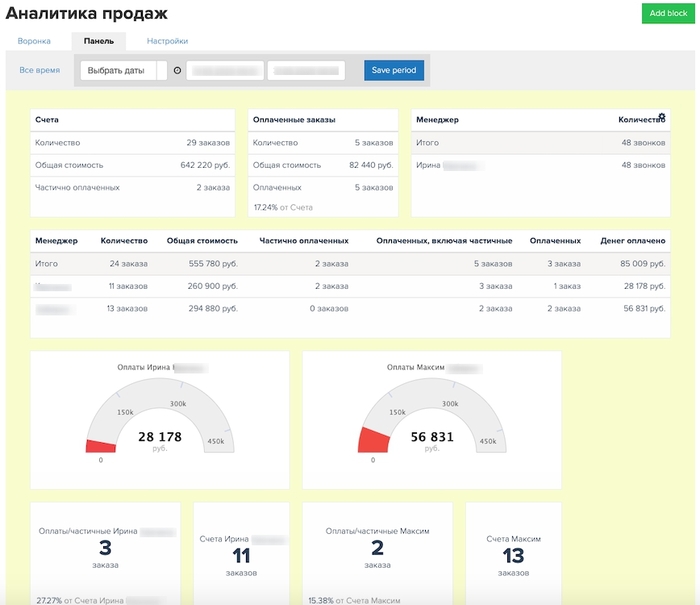
Task: Click the Счета Максим card showing 13
Action: (x=513, y=555)
